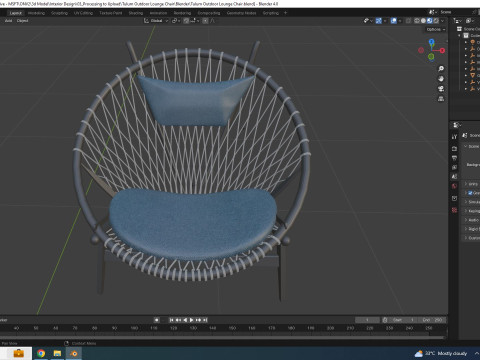The width and height of the screenshot is (480, 360).
Task: Click the Blender icon in taskbar
Action: [74, 353]
